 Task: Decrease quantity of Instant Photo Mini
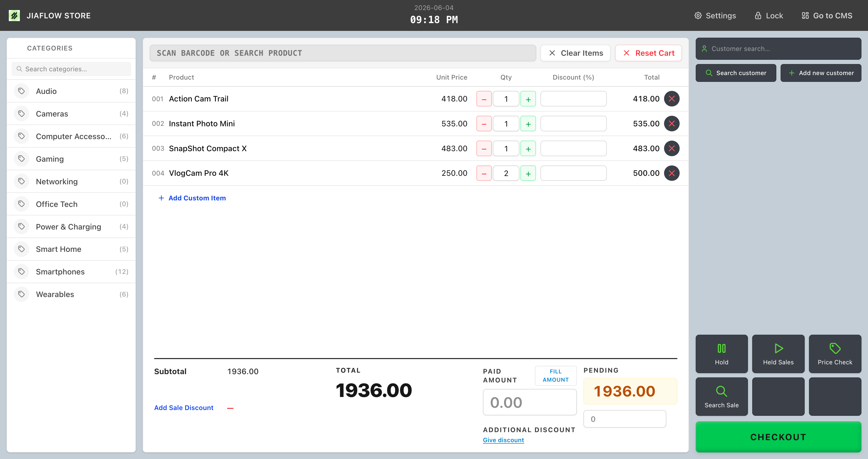484,124
